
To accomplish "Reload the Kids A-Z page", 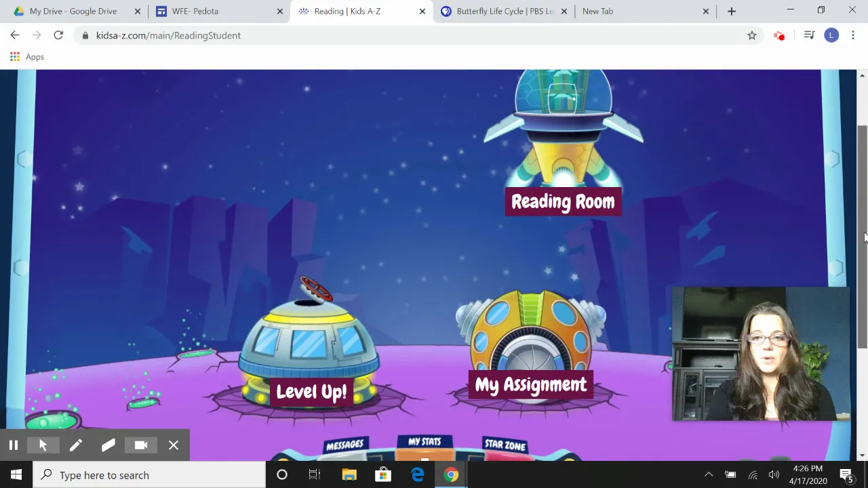I will (x=58, y=35).
